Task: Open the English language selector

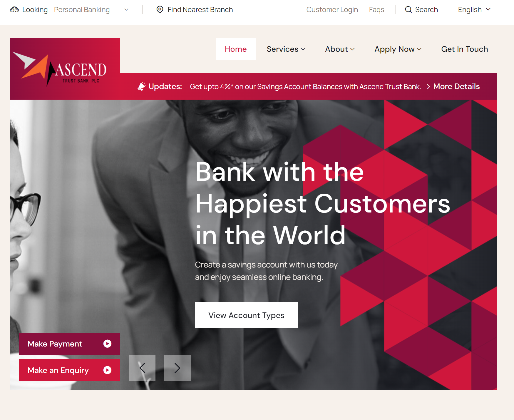Action: (x=474, y=10)
